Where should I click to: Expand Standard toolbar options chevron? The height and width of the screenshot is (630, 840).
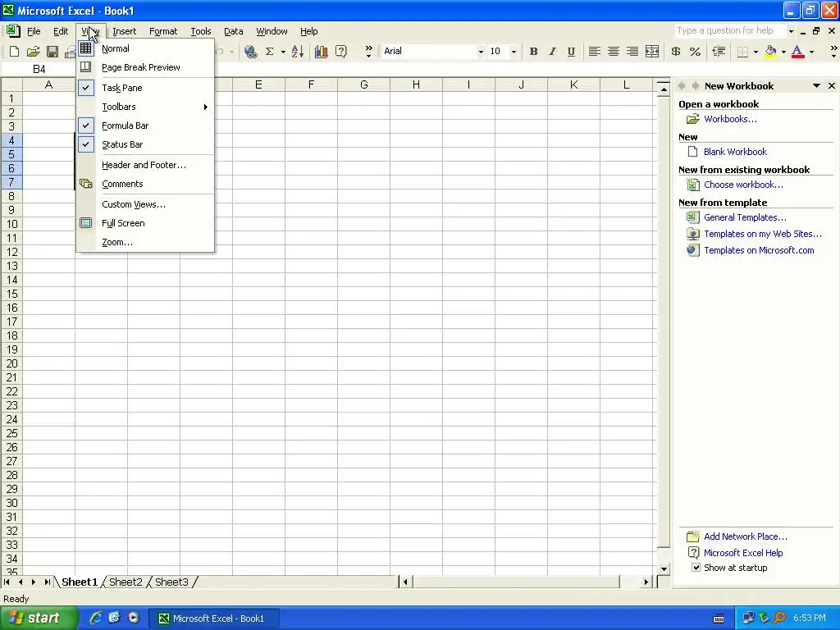[x=368, y=52]
